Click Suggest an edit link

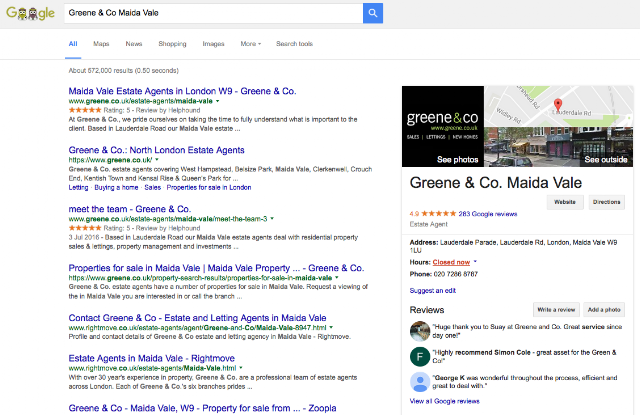coord(433,291)
